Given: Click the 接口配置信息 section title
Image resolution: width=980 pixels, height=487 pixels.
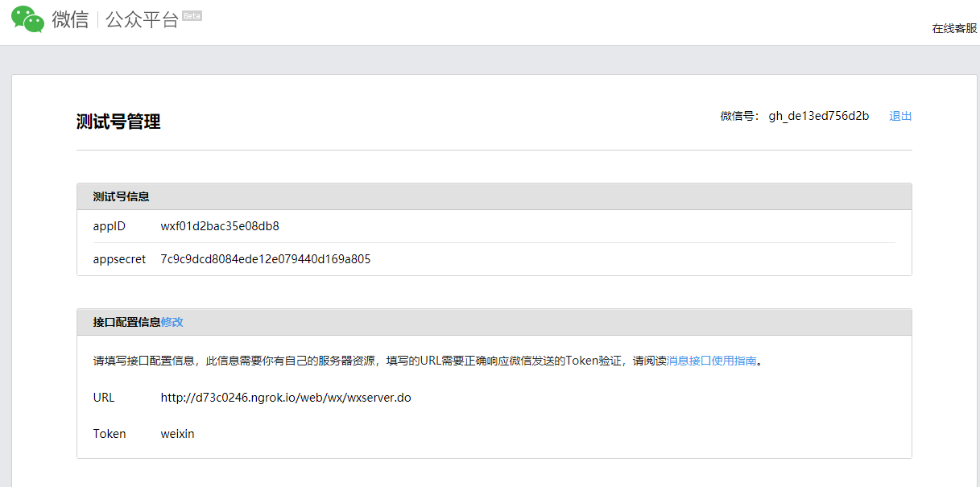Looking at the screenshot, I should coord(126,322).
